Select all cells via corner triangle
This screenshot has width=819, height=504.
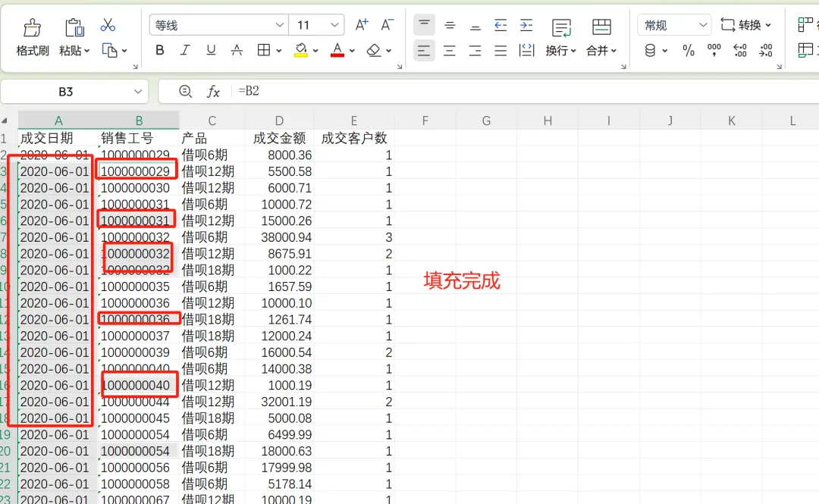5,121
